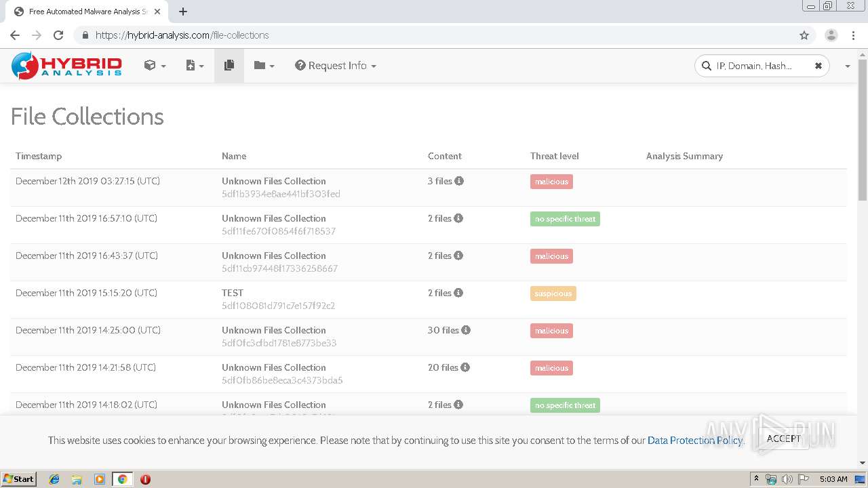Open the sandbox cube dropdown menu
Viewport: 868px width, 488px height.
pyautogui.click(x=155, y=66)
